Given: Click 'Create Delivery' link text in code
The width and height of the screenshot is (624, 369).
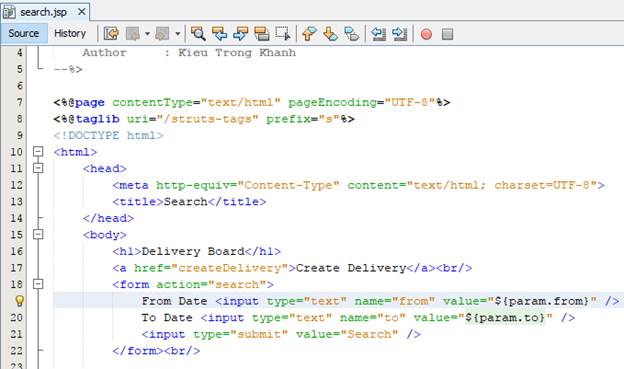Looking at the screenshot, I should [x=351, y=268].
